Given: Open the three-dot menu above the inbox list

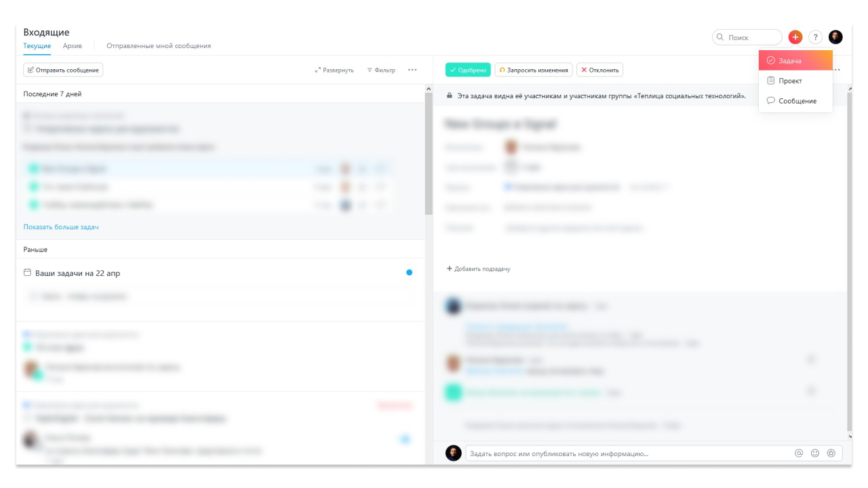Looking at the screenshot, I should click(413, 70).
